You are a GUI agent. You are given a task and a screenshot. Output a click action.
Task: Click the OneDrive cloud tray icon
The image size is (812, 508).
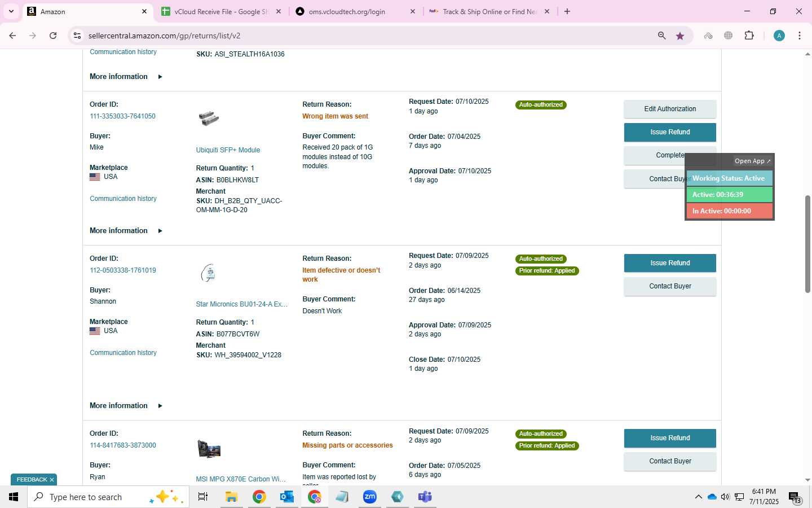pos(712,497)
